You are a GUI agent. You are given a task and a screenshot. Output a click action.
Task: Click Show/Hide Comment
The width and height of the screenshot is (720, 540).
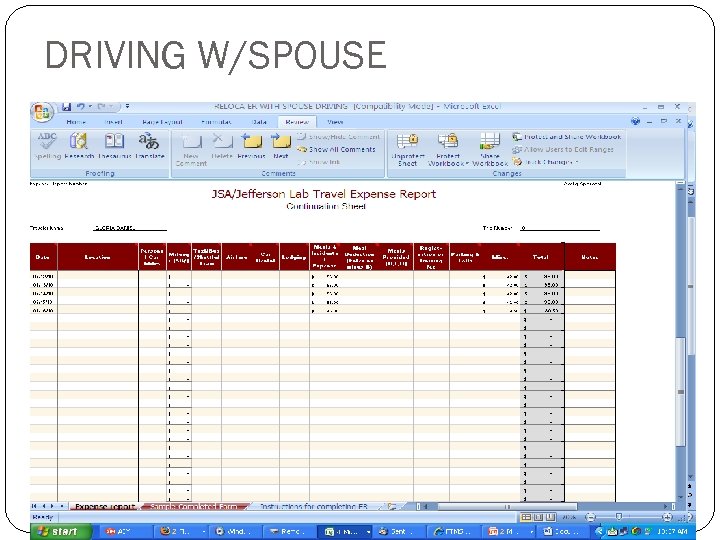pos(338,137)
